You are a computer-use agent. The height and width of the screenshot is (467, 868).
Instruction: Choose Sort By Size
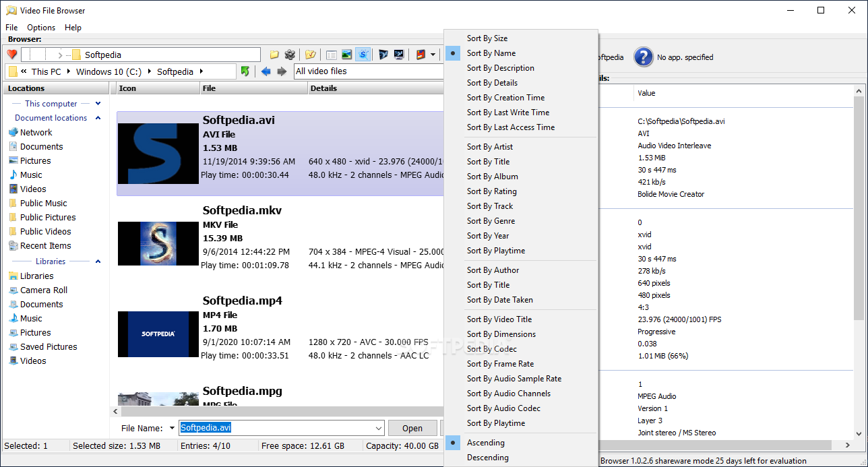(x=521, y=38)
